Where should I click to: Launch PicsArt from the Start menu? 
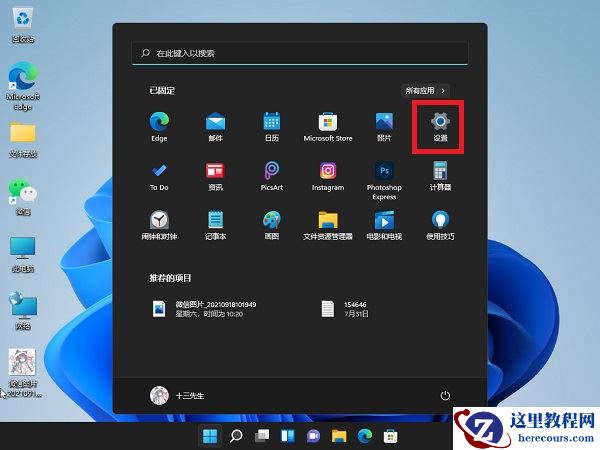(x=272, y=176)
